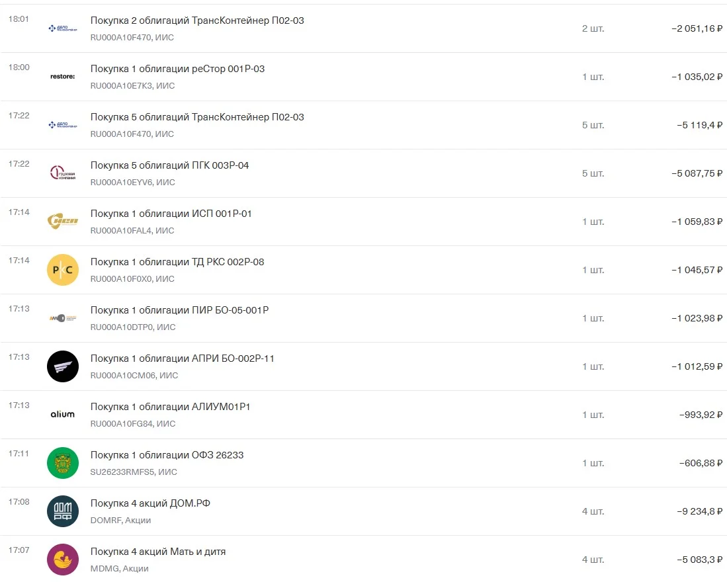Screen dimensions: 727x588
Task: Open Покупка 4 акций ДОМ.РФ entry
Action: coord(364,511)
